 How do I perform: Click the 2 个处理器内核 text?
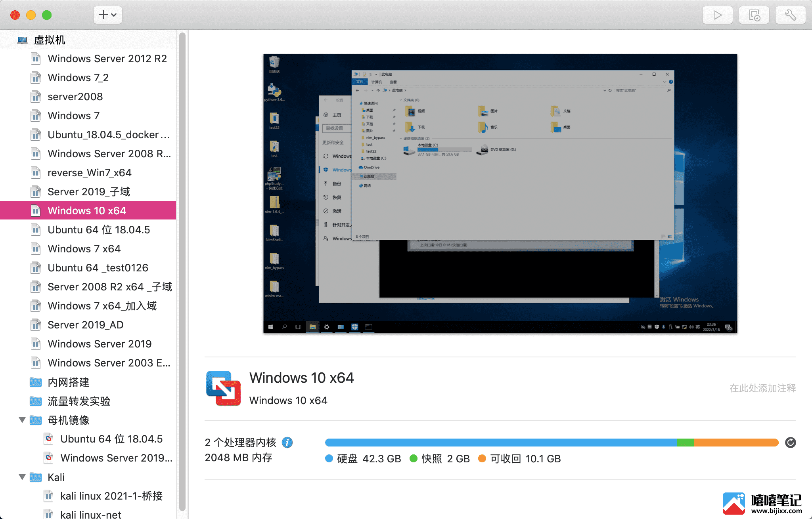240,442
